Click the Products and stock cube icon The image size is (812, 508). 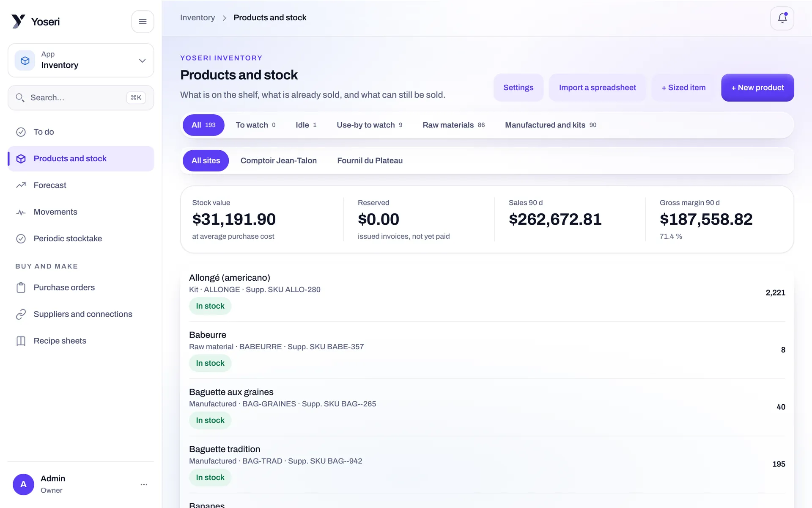click(x=21, y=159)
